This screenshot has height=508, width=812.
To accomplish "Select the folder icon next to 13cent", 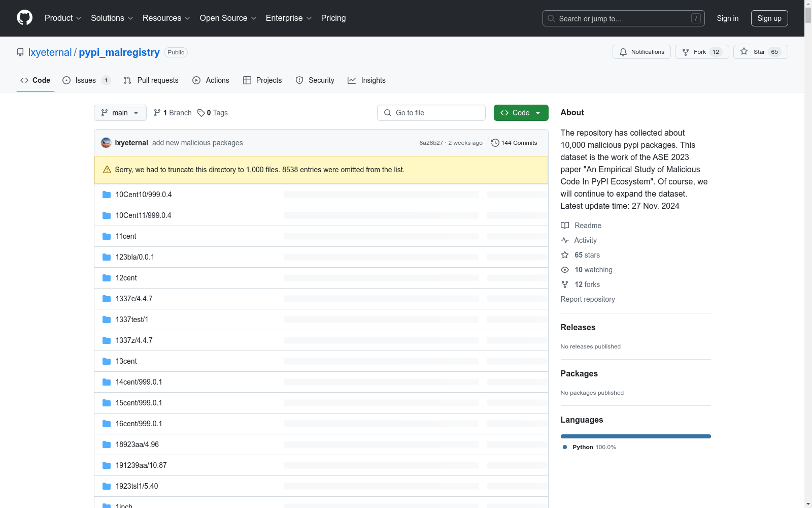I will pyautogui.click(x=107, y=361).
